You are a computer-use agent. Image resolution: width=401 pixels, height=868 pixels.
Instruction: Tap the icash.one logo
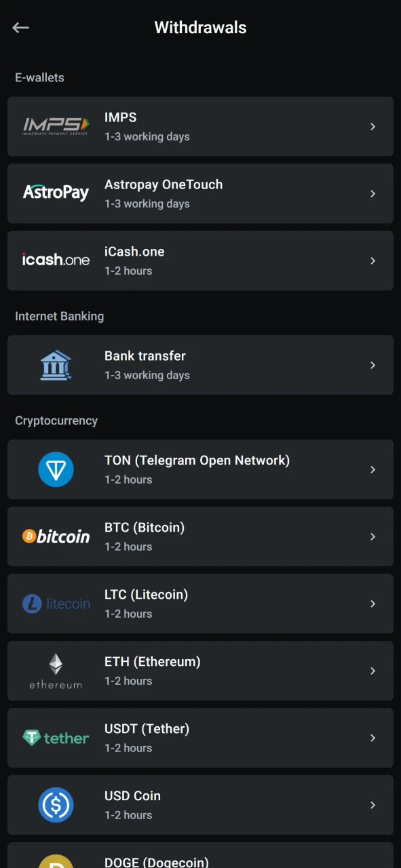click(x=56, y=260)
